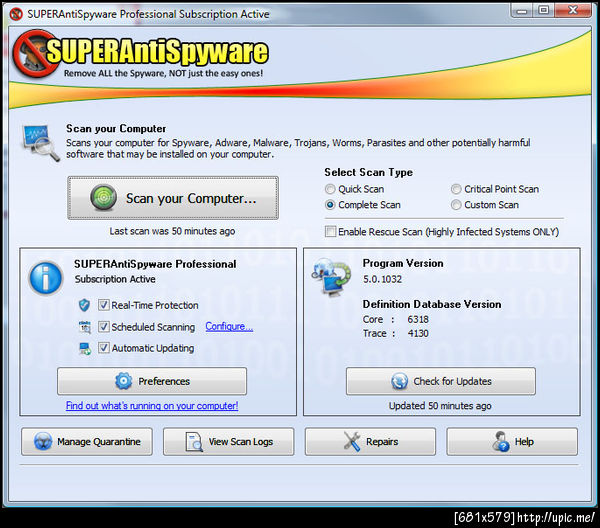The width and height of the screenshot is (600, 528).
Task: Open Manage Quarantine
Action: [x=87, y=442]
